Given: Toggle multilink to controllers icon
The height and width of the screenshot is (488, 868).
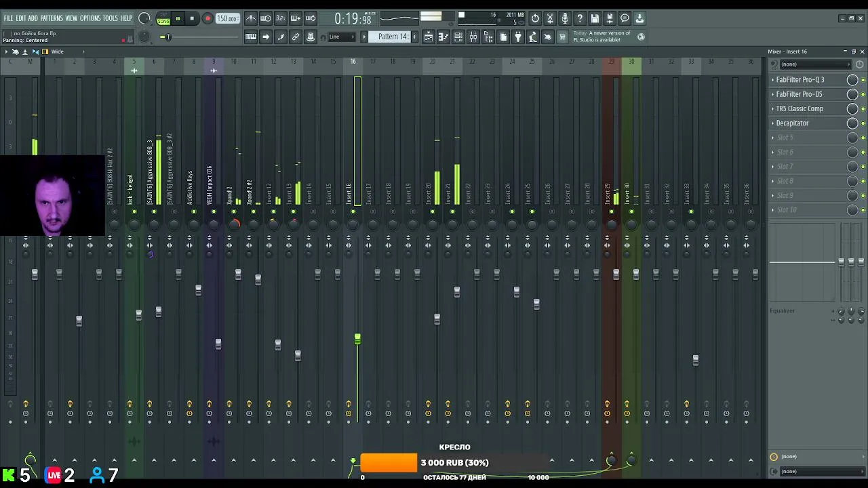Looking at the screenshot, I should (x=311, y=37).
